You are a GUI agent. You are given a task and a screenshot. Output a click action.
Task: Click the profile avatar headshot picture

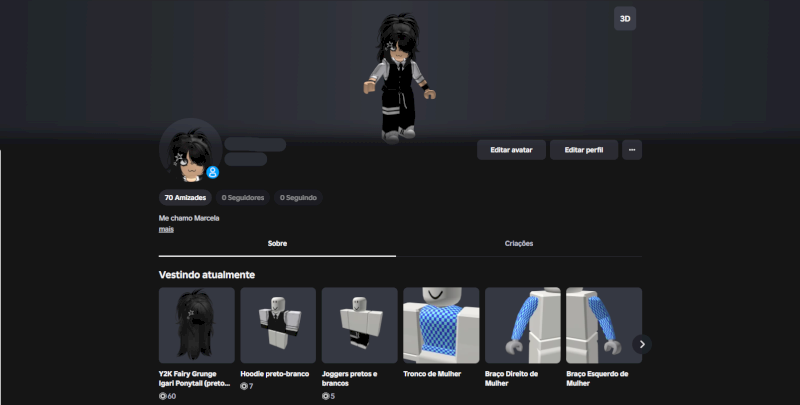190,150
